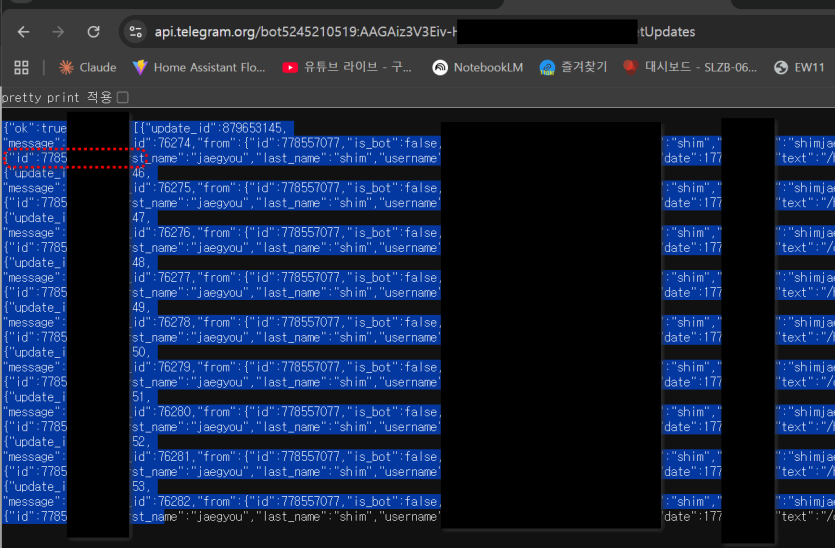Click the browser forward arrow

point(58,32)
